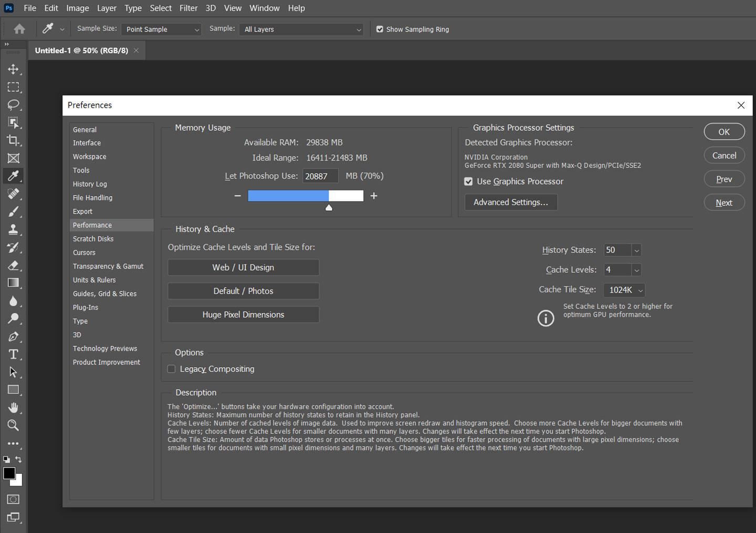Disable Use Graphics Processor checkbox
Screen dimensions: 756x533
click(468, 182)
